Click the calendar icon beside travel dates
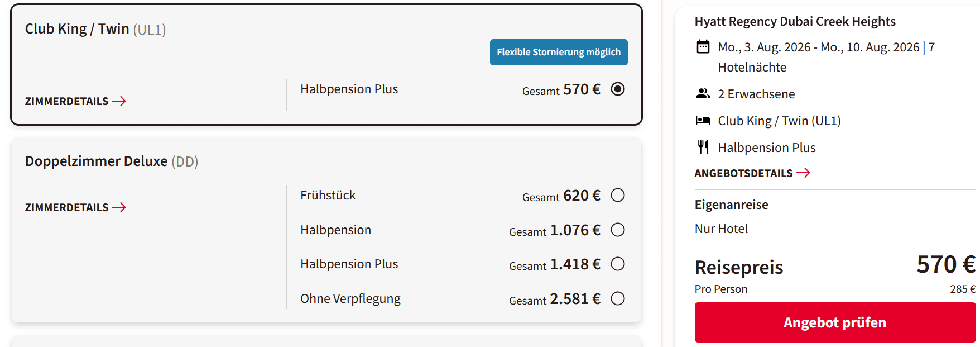This screenshot has height=347, width=980. [703, 47]
